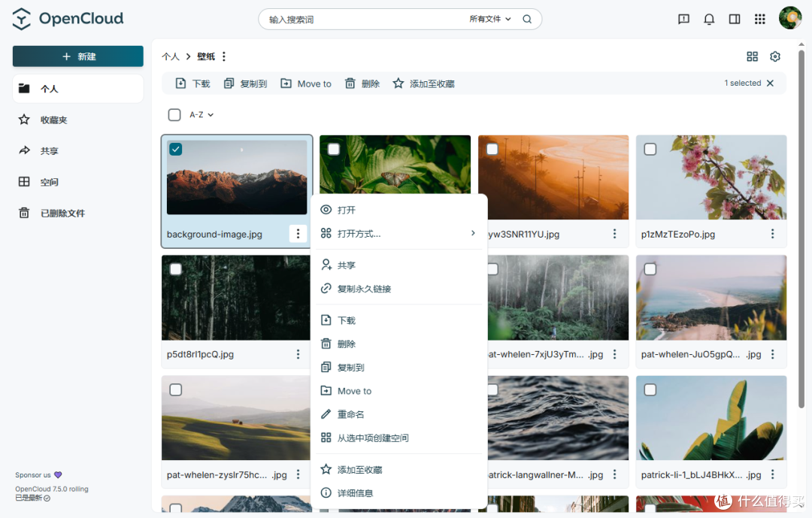This screenshot has width=812, height=518.
Task: Open three-dot menu for yw3SNR11YU.jpg
Action: (615, 234)
